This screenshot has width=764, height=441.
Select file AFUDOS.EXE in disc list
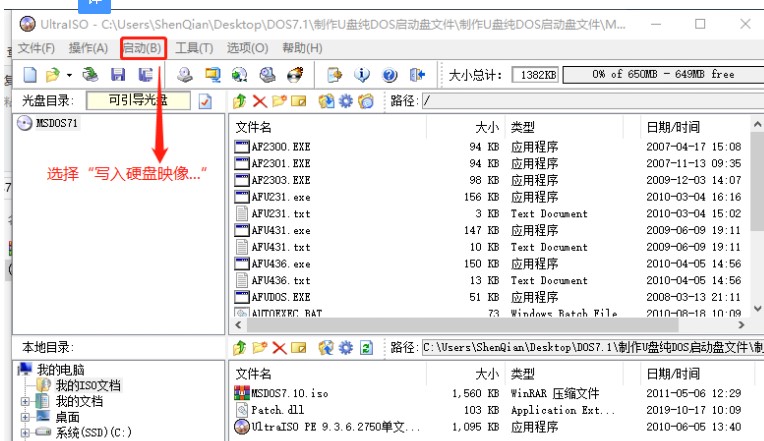coord(281,297)
